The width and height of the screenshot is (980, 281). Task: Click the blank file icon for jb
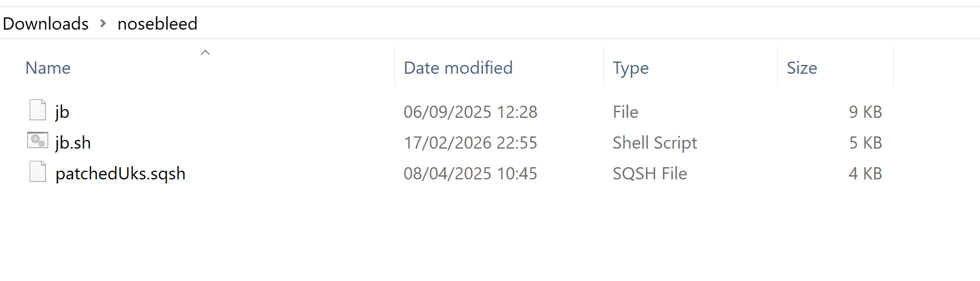(x=38, y=110)
